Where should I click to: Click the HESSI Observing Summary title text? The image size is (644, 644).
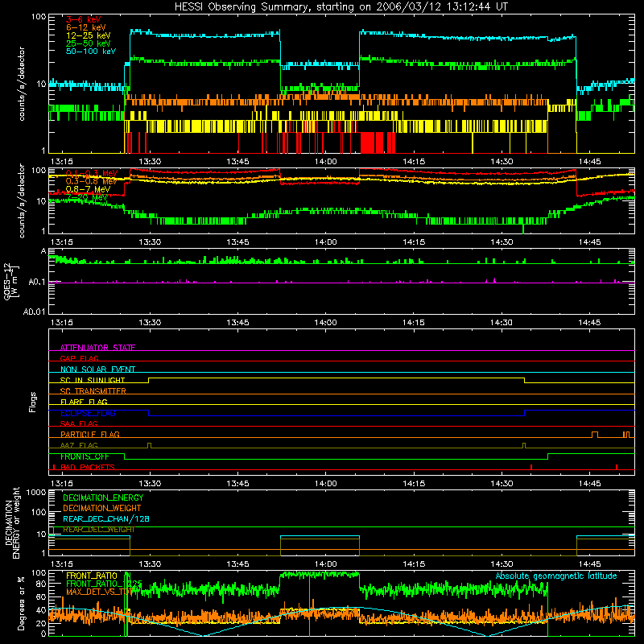click(x=341, y=7)
